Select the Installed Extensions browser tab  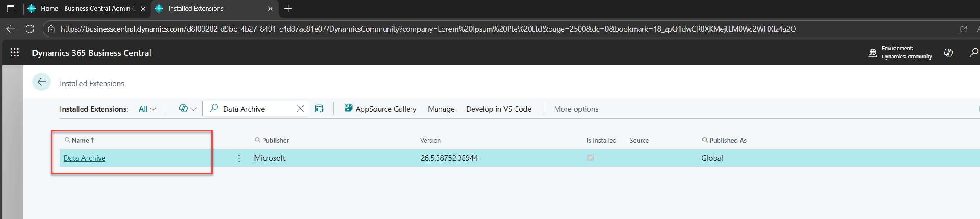click(215, 9)
